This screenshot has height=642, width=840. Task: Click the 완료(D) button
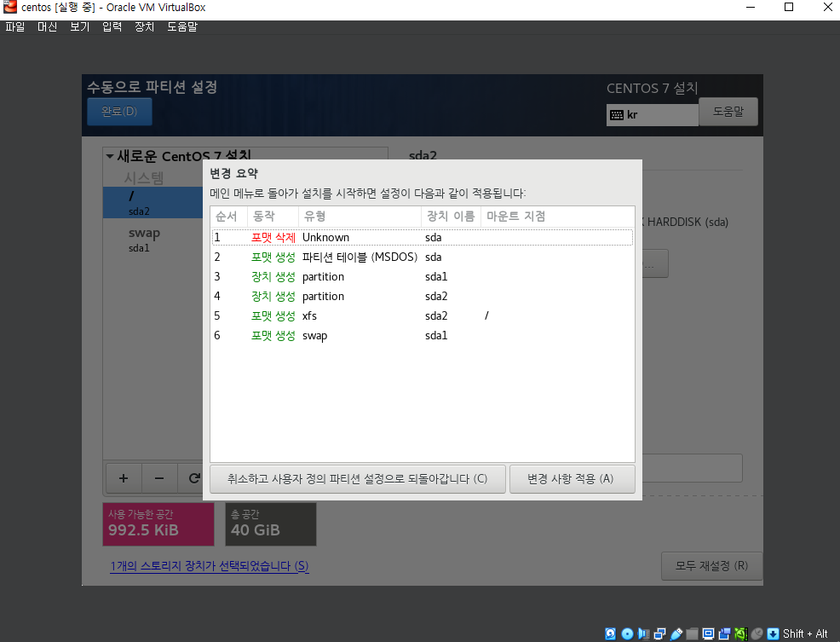pyautogui.click(x=119, y=112)
